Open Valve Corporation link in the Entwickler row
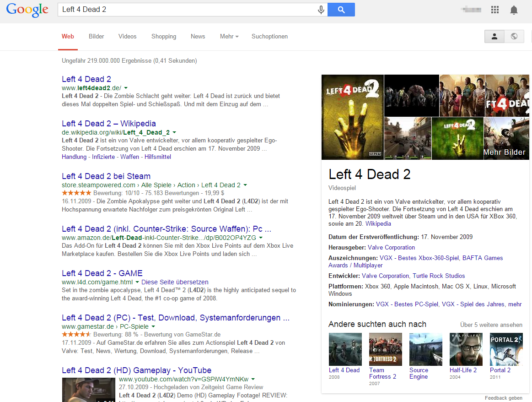The width and height of the screenshot is (532, 402). [x=386, y=276]
